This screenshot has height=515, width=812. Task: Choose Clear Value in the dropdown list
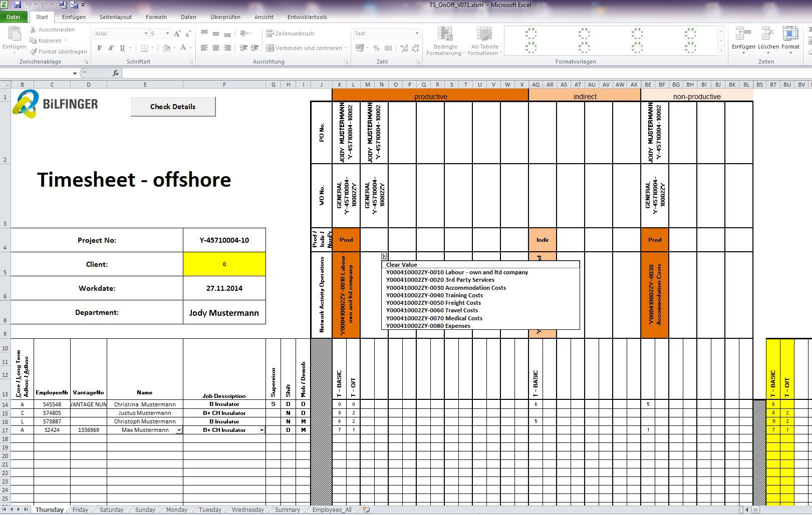[x=402, y=265]
